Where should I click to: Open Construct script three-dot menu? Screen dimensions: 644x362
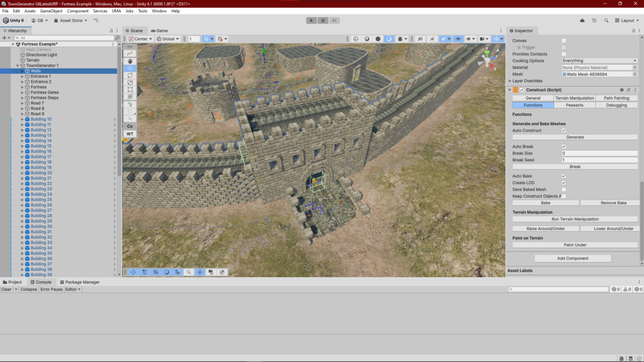[x=635, y=90]
